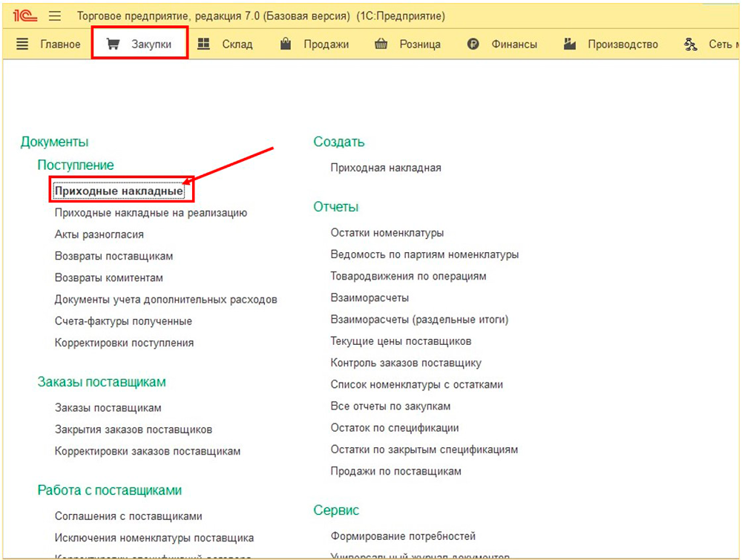The height and width of the screenshot is (560, 742).
Task: Click the Сеть network structure icon
Action: 691,44
